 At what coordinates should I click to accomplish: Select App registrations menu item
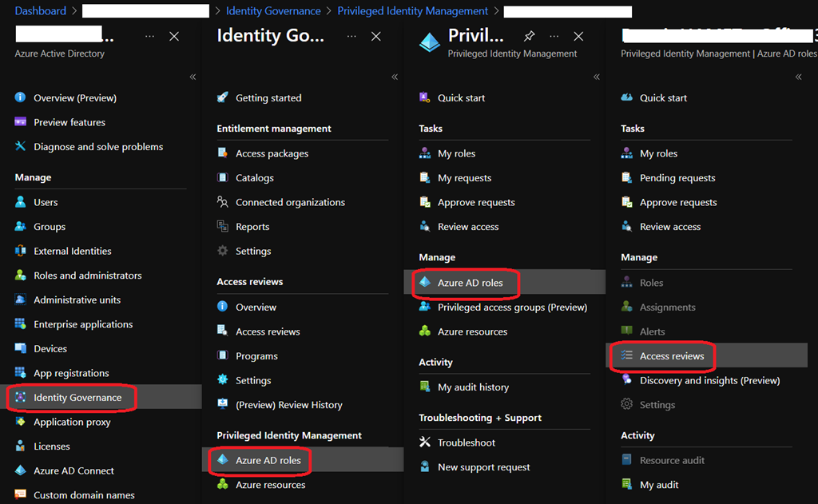(x=71, y=373)
